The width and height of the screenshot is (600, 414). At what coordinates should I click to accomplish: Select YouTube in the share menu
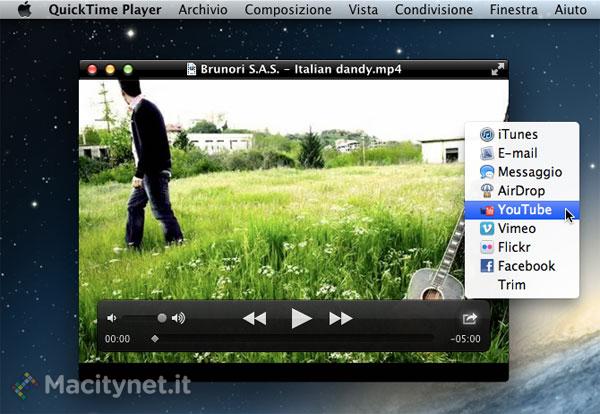coord(522,210)
